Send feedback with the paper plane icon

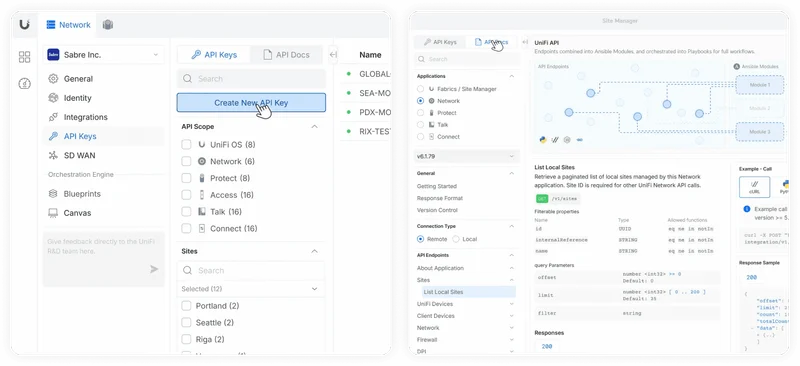pos(154,269)
